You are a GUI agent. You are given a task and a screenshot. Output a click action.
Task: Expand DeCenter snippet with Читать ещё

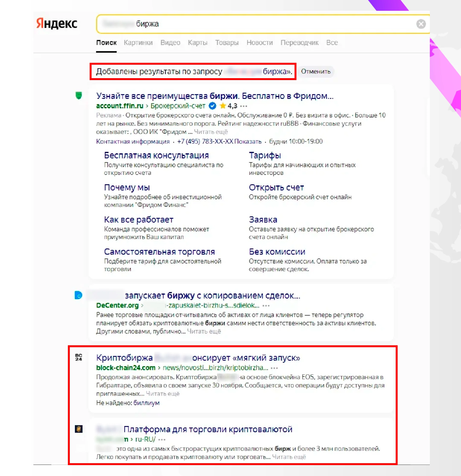204,331
